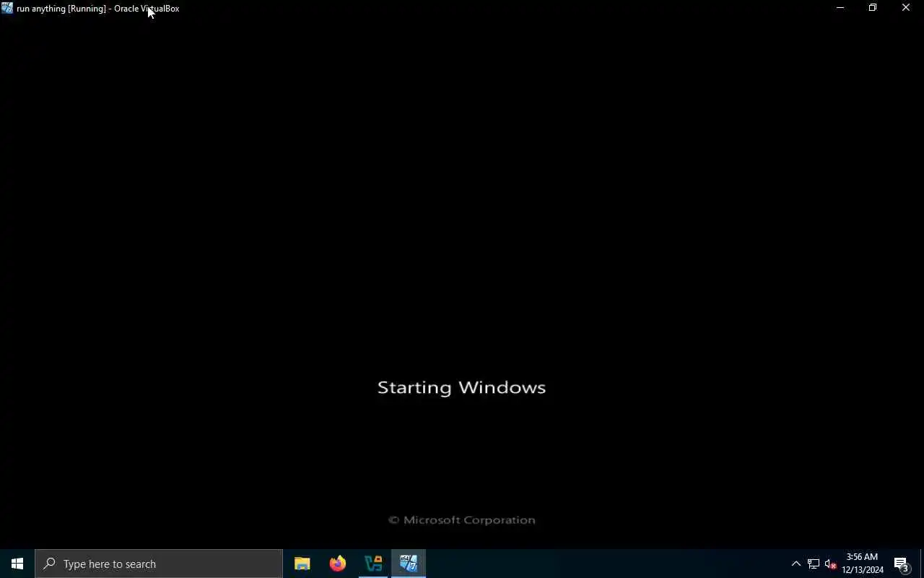Viewport: 924px width, 578px height.
Task: Restore down the VirtualBox window
Action: (x=873, y=8)
